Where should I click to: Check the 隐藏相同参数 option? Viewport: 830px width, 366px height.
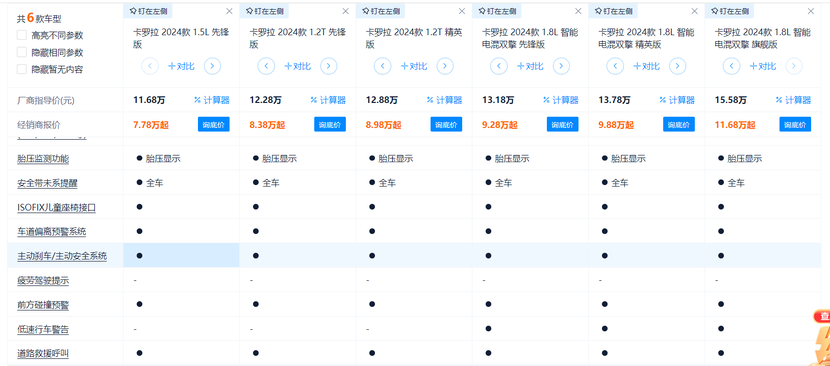(x=22, y=52)
